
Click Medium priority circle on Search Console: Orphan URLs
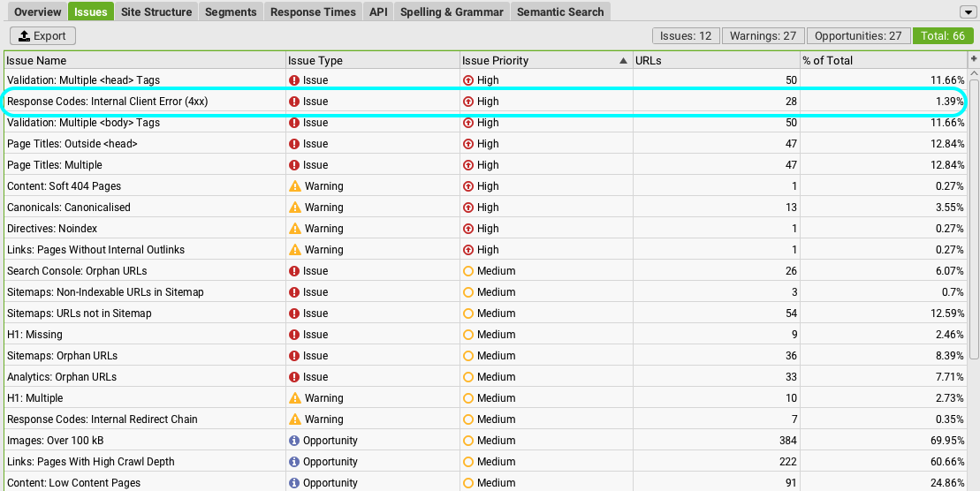467,271
